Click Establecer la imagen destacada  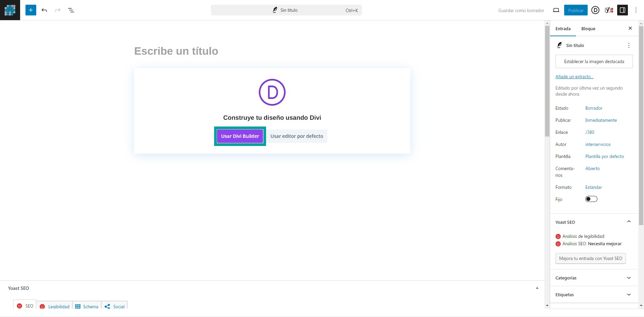pos(594,61)
